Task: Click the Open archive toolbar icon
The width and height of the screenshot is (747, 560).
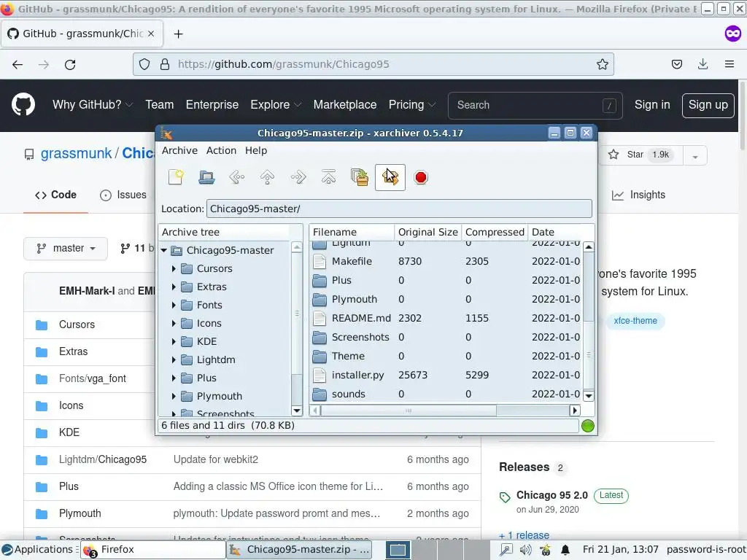Action: (x=206, y=177)
